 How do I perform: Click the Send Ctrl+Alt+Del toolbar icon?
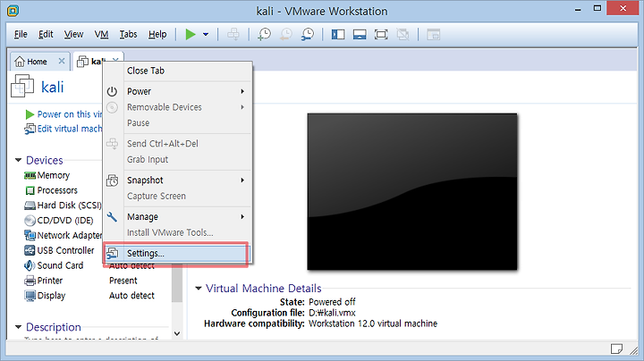tap(233, 35)
